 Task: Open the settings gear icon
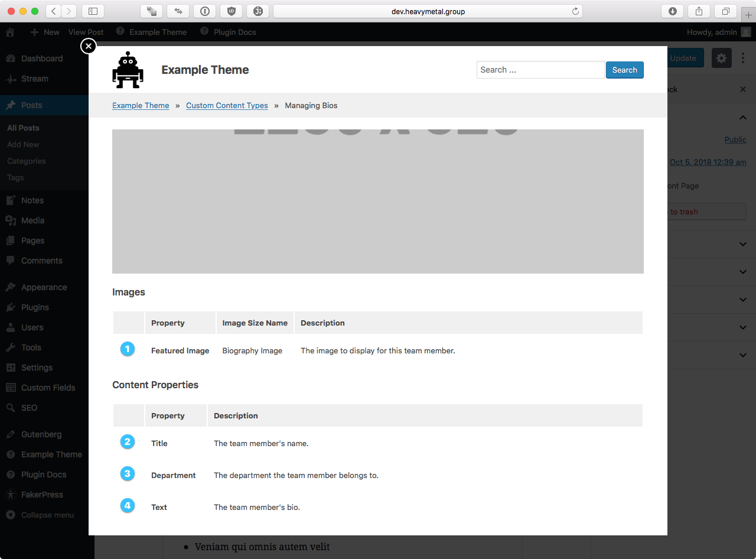tap(721, 58)
